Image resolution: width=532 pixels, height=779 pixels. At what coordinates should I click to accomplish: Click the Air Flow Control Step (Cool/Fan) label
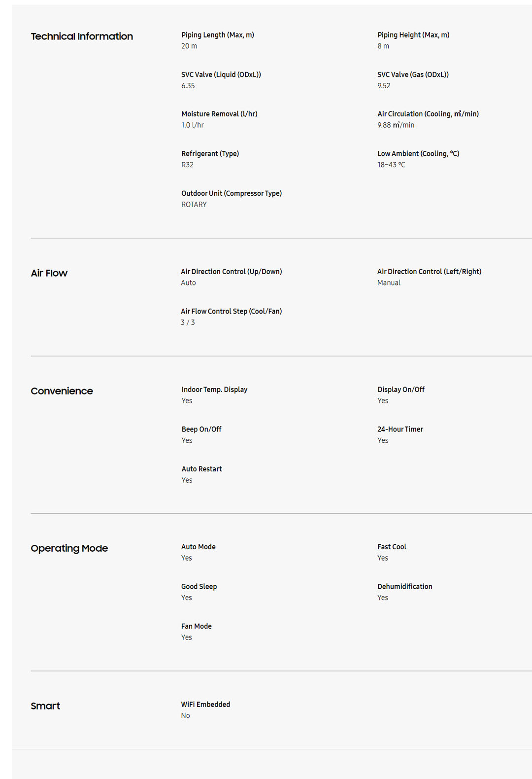[x=232, y=312]
